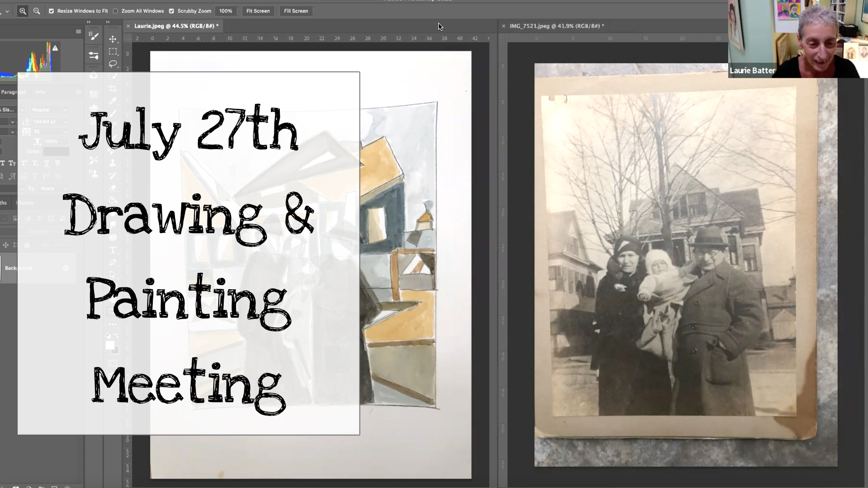This screenshot has height=488, width=868.
Task: Click the histogram cached data warning icon
Action: (x=55, y=48)
